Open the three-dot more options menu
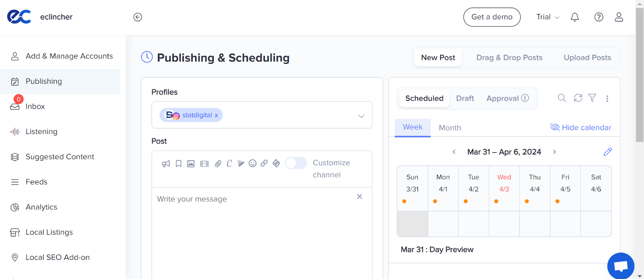Image resolution: width=644 pixels, height=279 pixels. (x=607, y=99)
